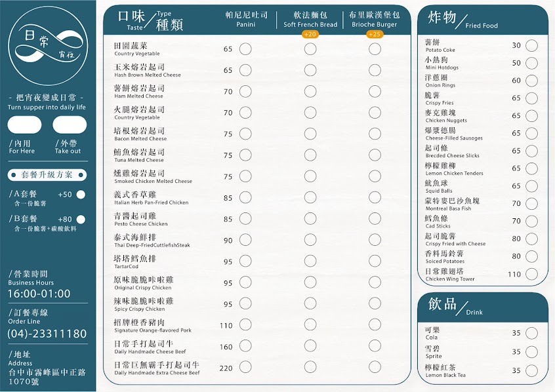
Task: Mark Brioche Burger circle for Pesto Cheese Chicken
Action: pos(375,219)
